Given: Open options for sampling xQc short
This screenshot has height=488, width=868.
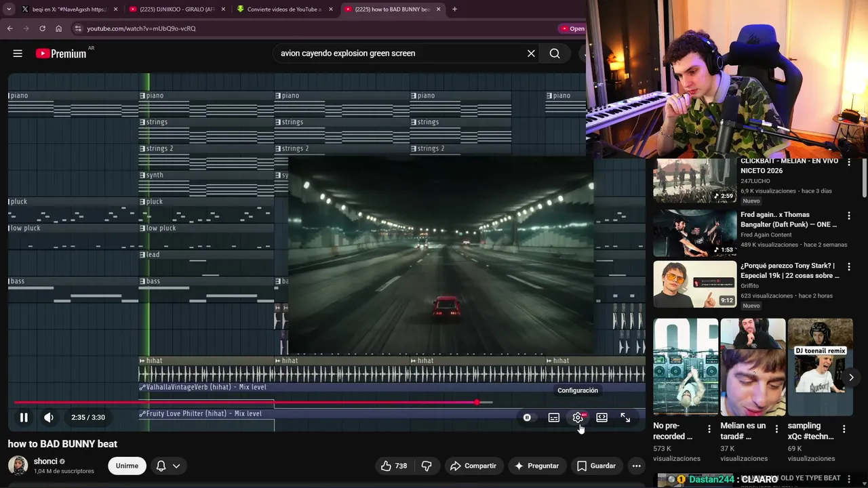Looking at the screenshot, I should pyautogui.click(x=844, y=429).
